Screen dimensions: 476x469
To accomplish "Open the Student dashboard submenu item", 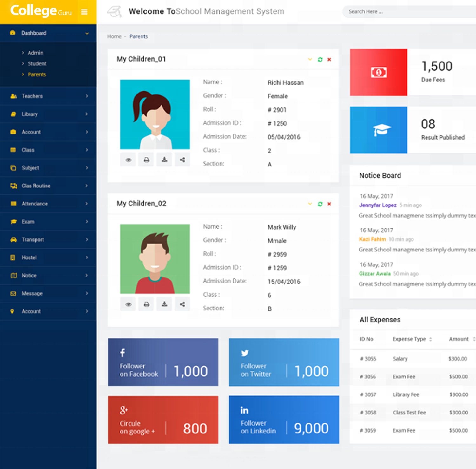I will [x=37, y=64].
